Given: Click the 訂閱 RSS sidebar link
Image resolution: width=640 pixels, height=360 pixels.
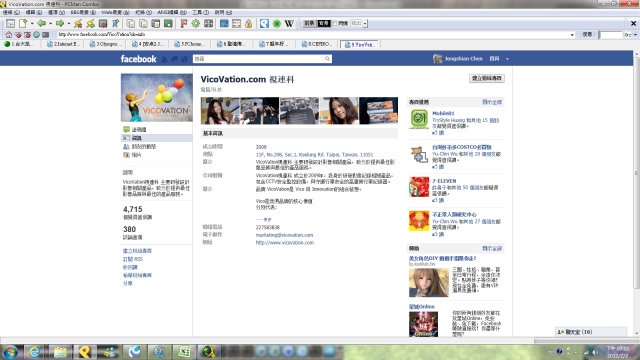Looking at the screenshot, I should (x=133, y=259).
